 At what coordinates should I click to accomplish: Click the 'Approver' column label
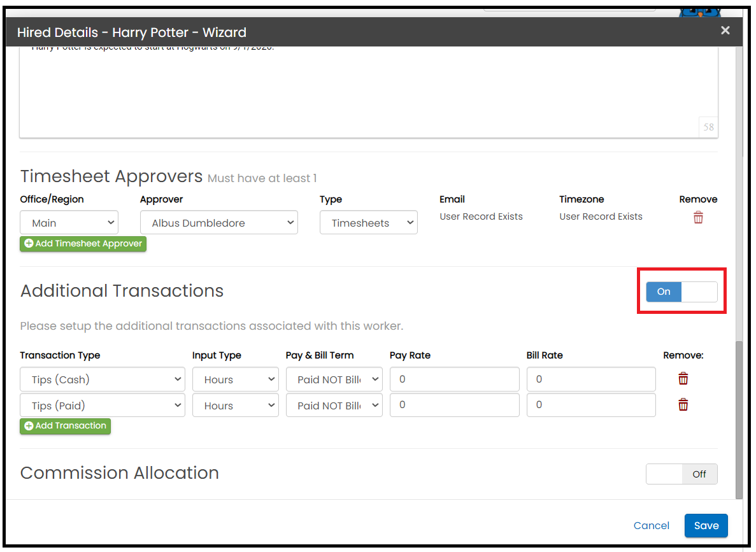click(162, 199)
